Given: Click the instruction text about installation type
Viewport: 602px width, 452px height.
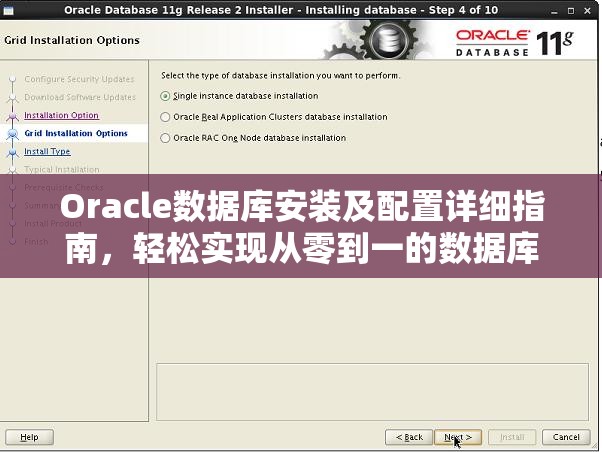Looking at the screenshot, I should click(x=281, y=76).
